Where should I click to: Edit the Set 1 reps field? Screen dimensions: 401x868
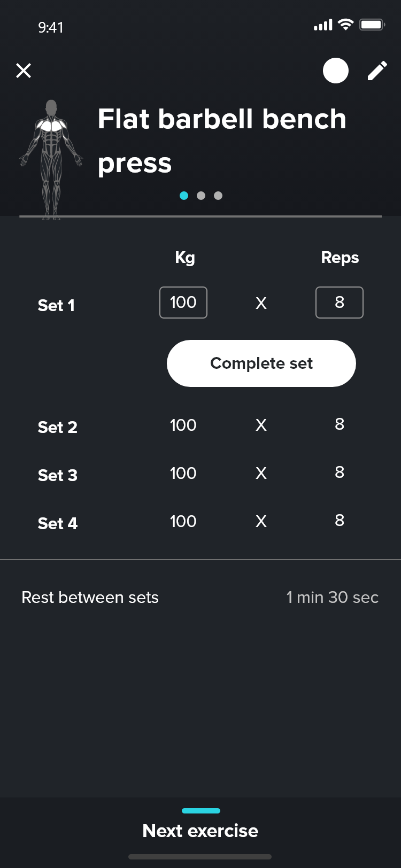pos(340,303)
